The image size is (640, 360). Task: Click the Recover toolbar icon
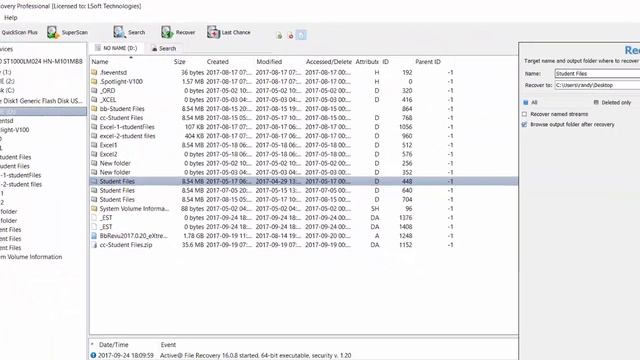[x=167, y=32]
